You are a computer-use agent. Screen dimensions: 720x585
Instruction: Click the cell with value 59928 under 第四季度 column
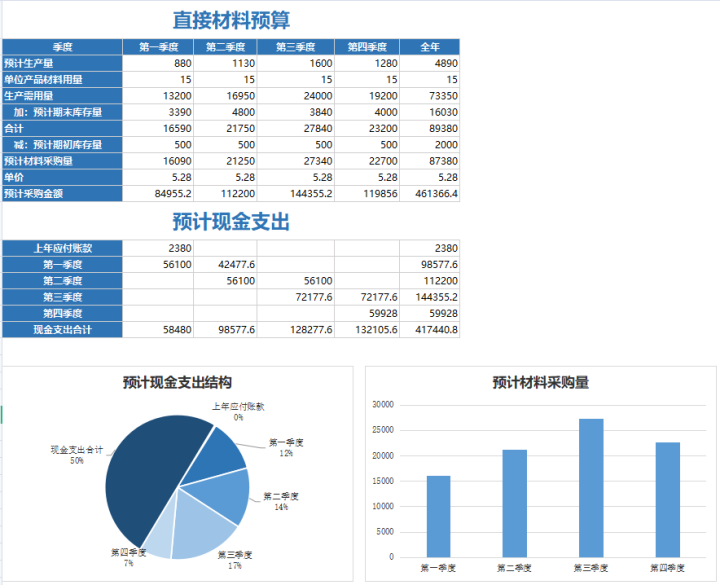[x=367, y=314]
